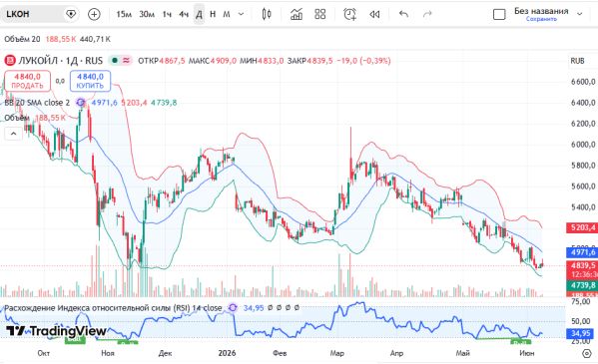Click the Июн time axis label

click(527, 353)
